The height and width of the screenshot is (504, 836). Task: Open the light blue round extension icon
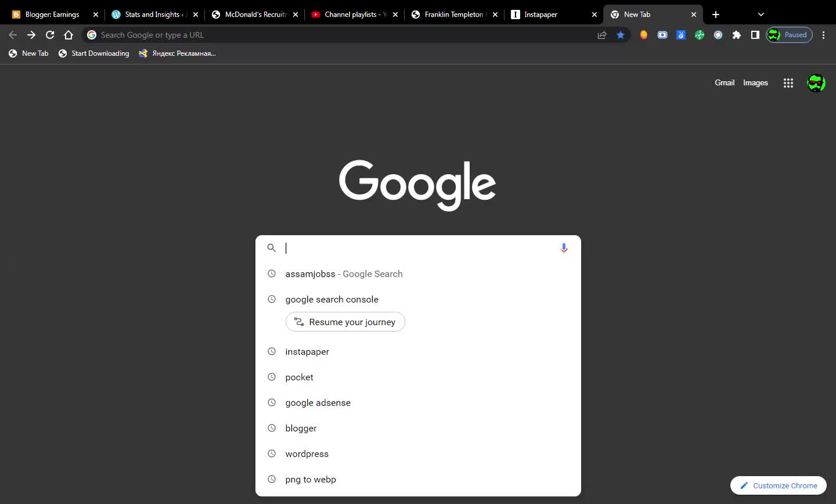(x=718, y=35)
